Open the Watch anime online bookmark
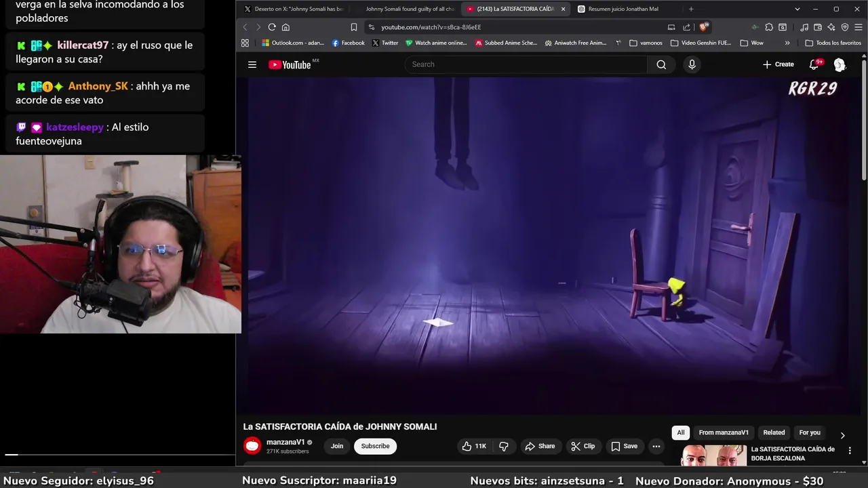868x488 pixels. (436, 43)
